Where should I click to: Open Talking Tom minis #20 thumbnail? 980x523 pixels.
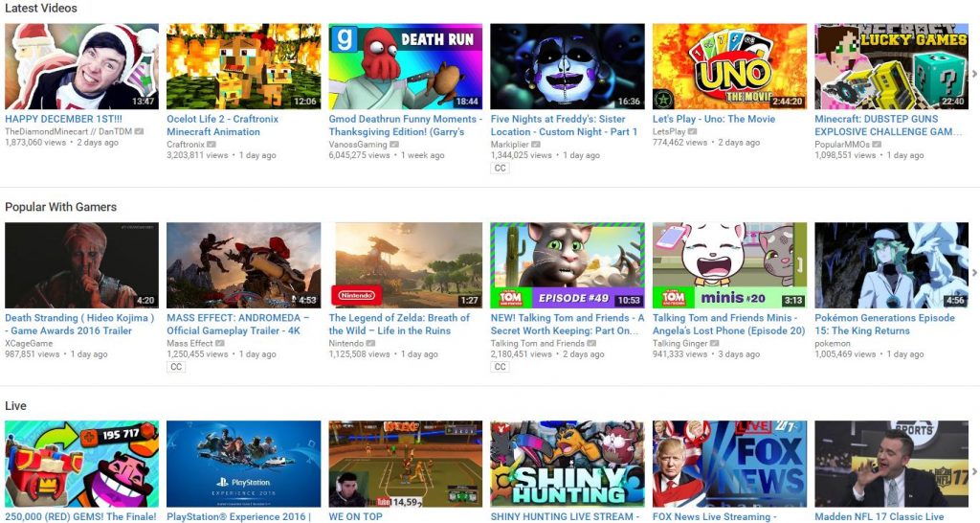(729, 265)
